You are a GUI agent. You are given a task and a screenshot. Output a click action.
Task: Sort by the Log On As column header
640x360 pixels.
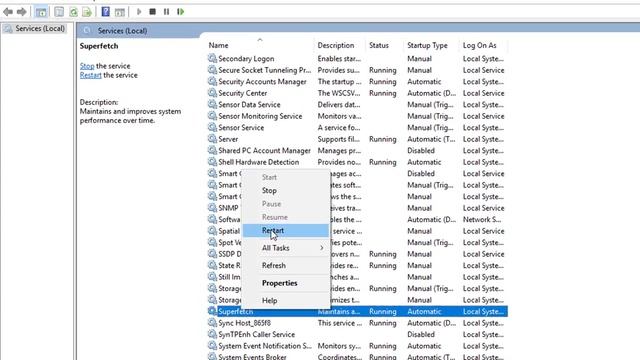pos(480,45)
